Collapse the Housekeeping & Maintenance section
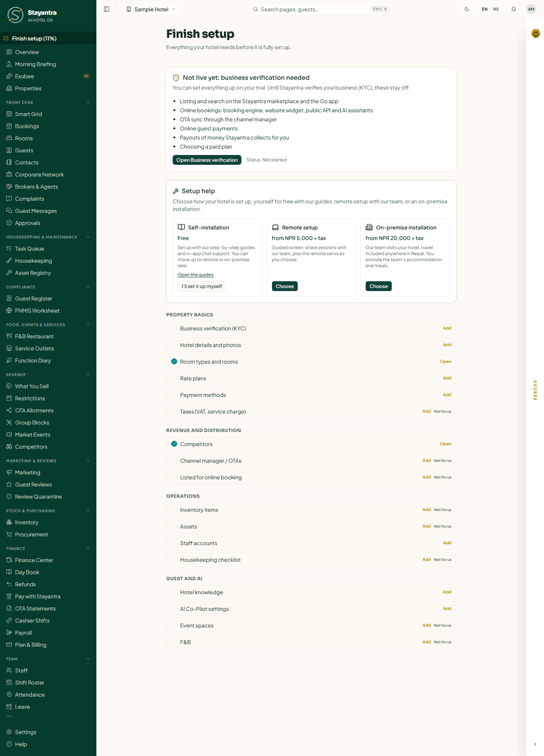544x756 pixels. click(x=88, y=237)
